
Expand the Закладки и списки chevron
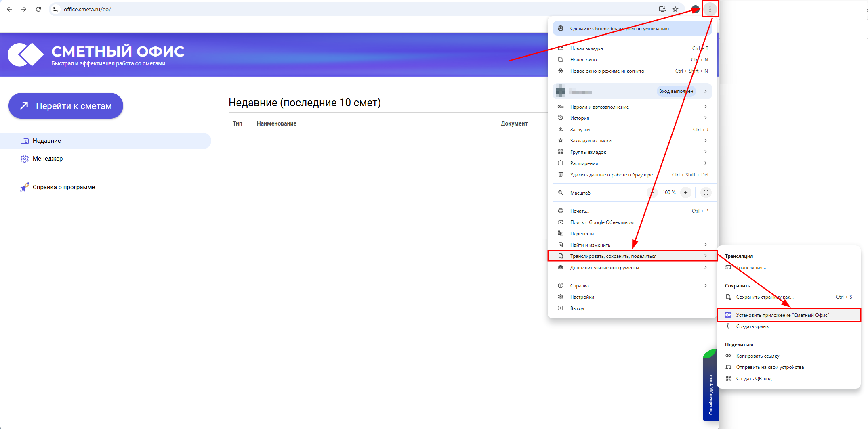click(x=706, y=140)
